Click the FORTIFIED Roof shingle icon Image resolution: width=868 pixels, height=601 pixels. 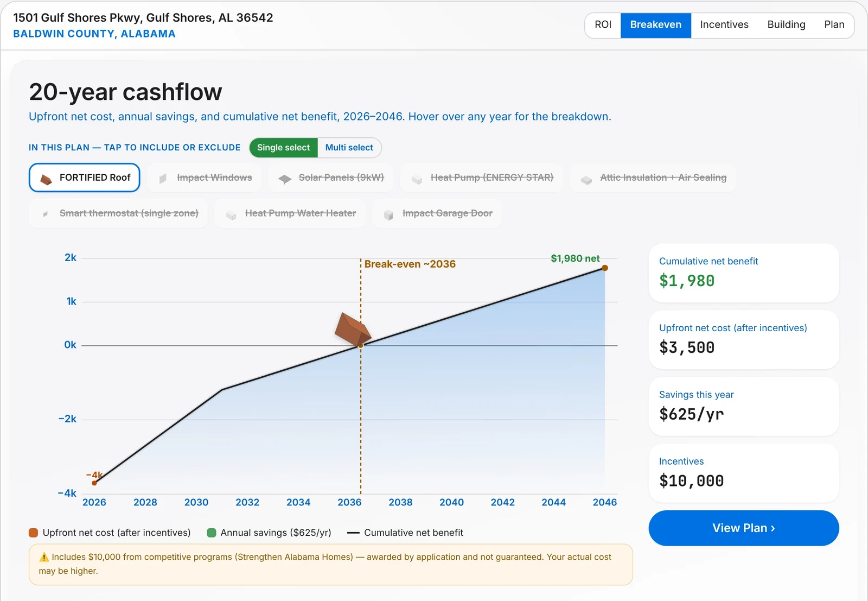pyautogui.click(x=46, y=179)
